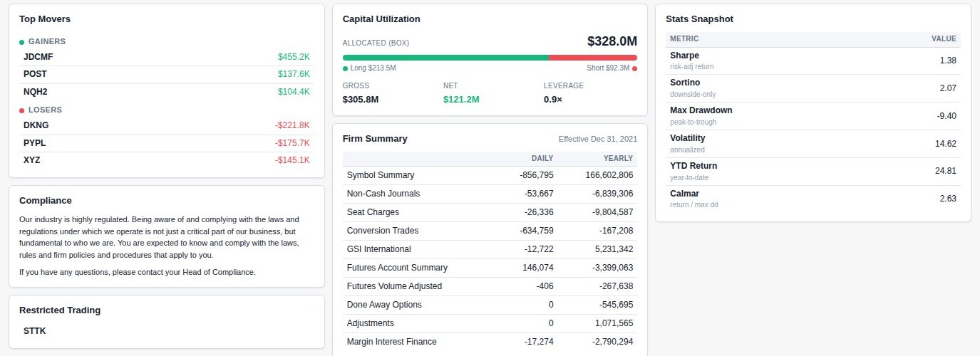Click the -$221.8K loss value
The image size is (980, 356).
pos(292,125)
